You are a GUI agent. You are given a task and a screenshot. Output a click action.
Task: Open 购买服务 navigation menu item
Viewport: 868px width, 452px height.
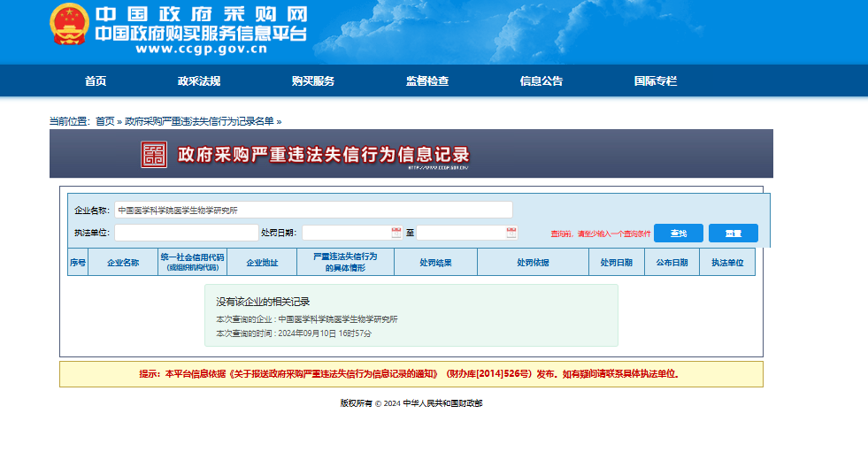pos(312,80)
